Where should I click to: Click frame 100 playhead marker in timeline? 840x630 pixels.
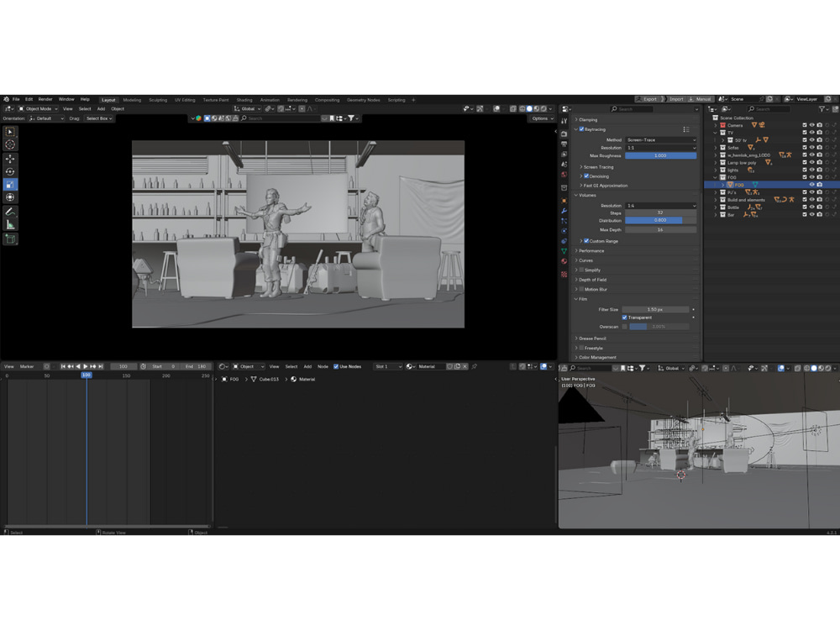[87, 375]
